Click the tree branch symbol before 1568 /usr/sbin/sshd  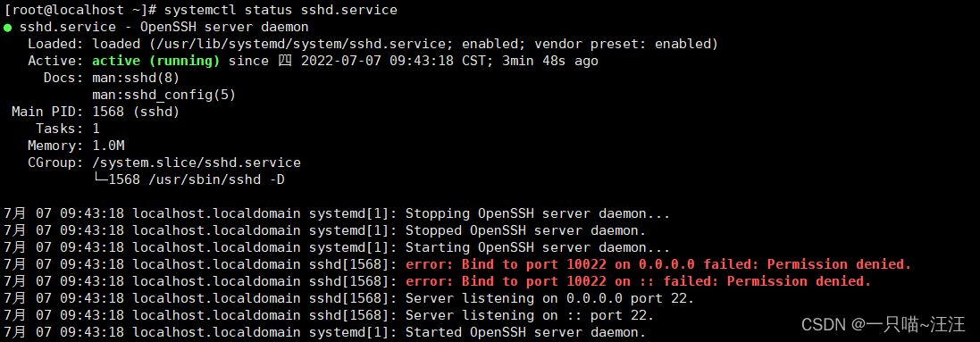[x=100, y=179]
